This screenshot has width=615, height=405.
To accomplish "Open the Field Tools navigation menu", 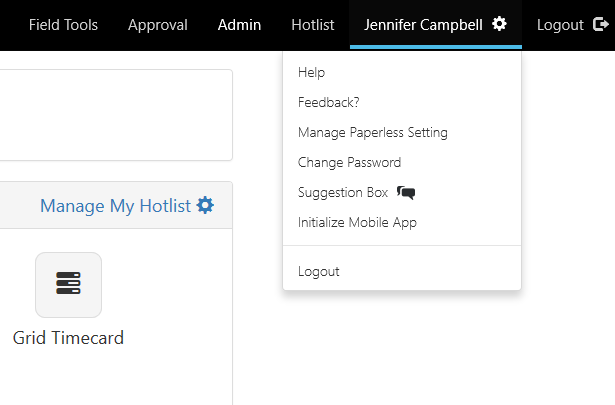I will point(63,24).
